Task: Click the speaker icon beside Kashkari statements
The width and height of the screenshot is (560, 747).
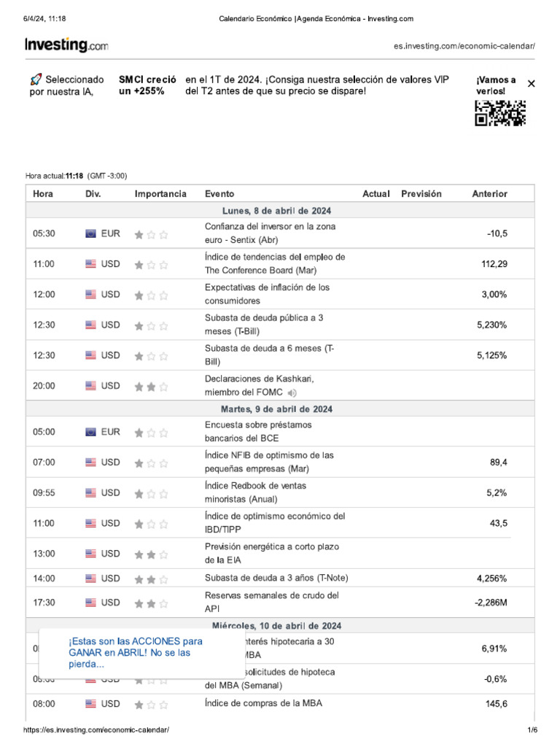Action: (292, 393)
